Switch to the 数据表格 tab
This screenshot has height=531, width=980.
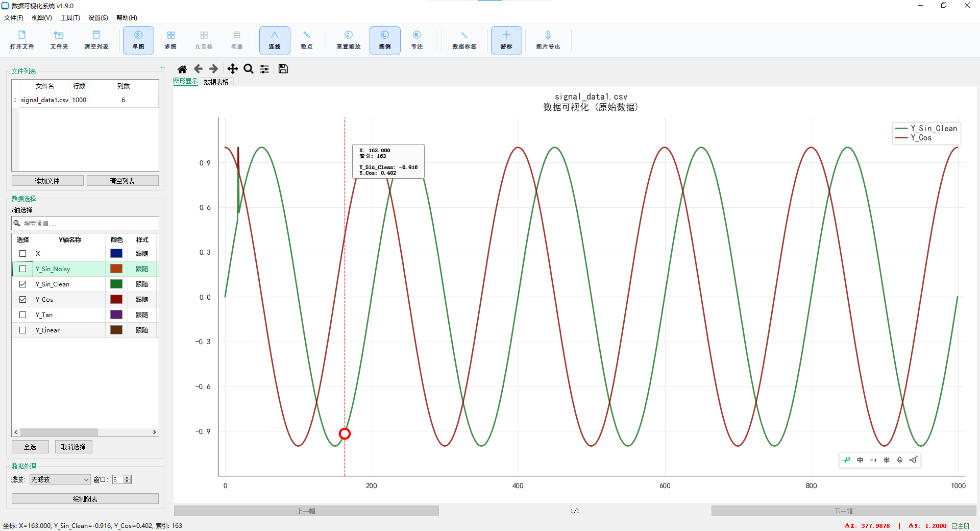pyautogui.click(x=216, y=82)
